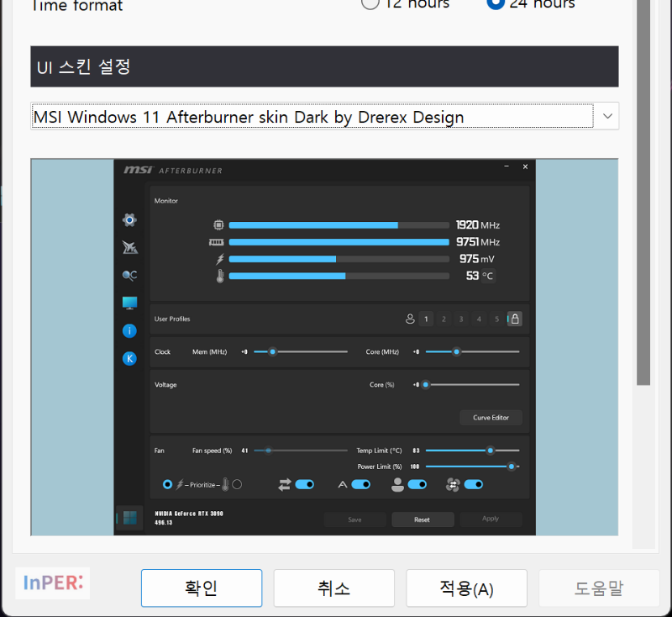Click the profile lock icon in preview
The width and height of the screenshot is (672, 617).
(515, 319)
